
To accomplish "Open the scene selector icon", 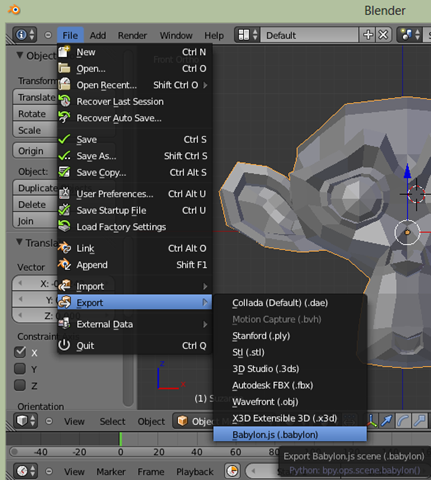I will [x=409, y=35].
